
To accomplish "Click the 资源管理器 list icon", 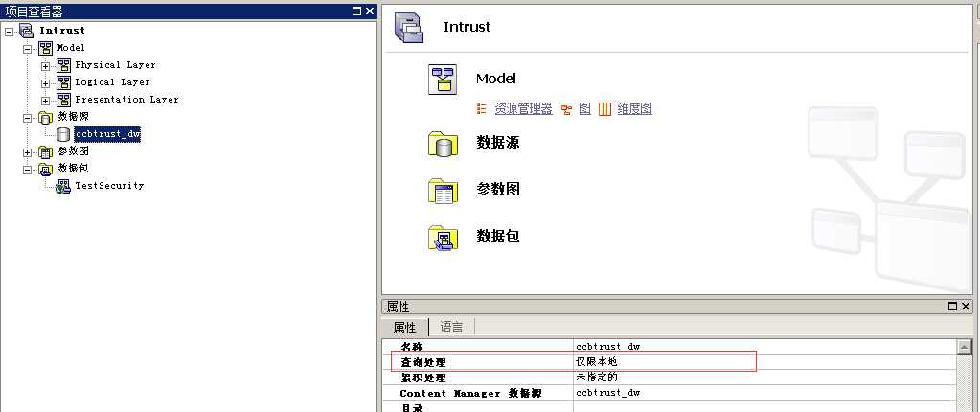I will tap(481, 109).
